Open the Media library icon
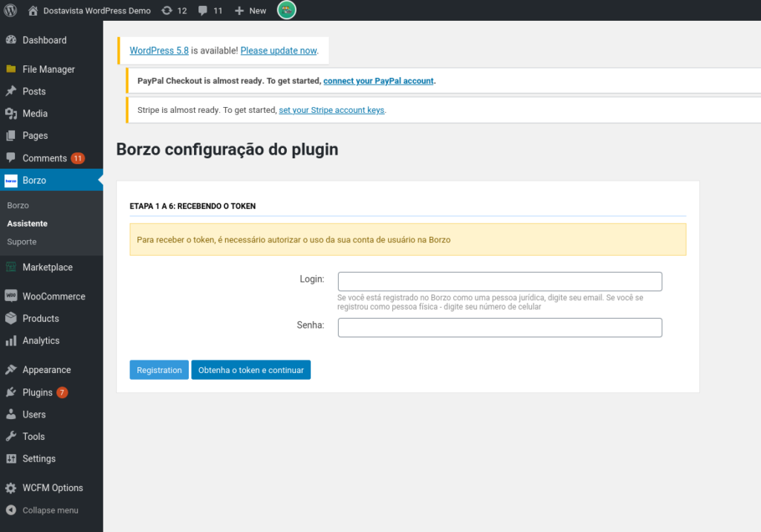Viewport: 761px width, 532px height. pos(12,113)
